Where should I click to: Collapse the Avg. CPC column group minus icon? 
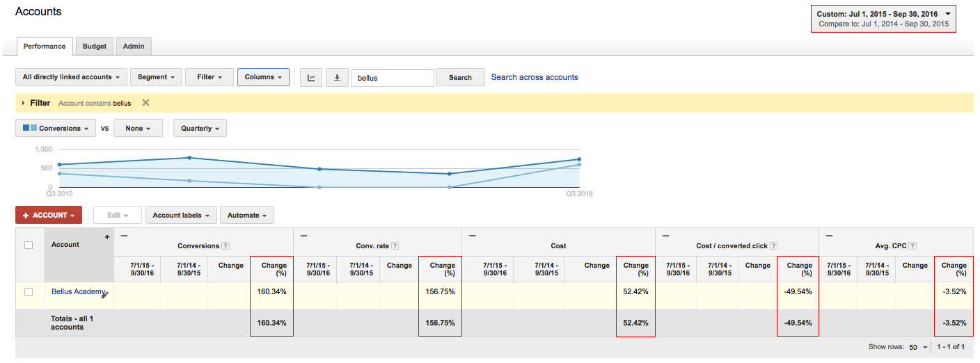click(x=828, y=235)
